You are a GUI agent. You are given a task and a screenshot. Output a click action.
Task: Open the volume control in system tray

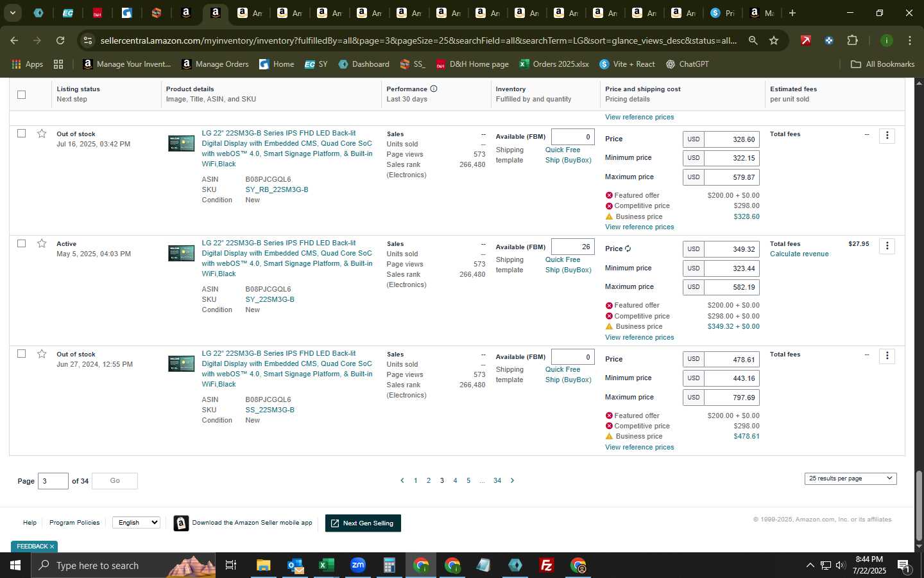click(x=841, y=565)
